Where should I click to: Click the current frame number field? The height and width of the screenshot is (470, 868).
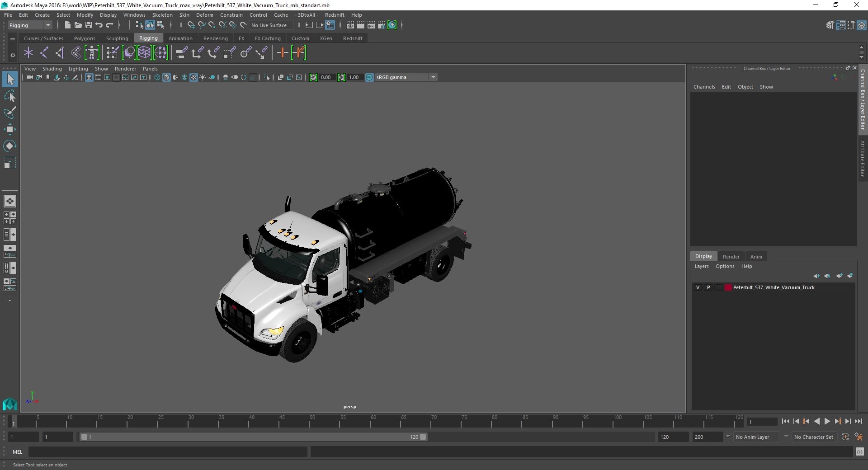pyautogui.click(x=762, y=422)
